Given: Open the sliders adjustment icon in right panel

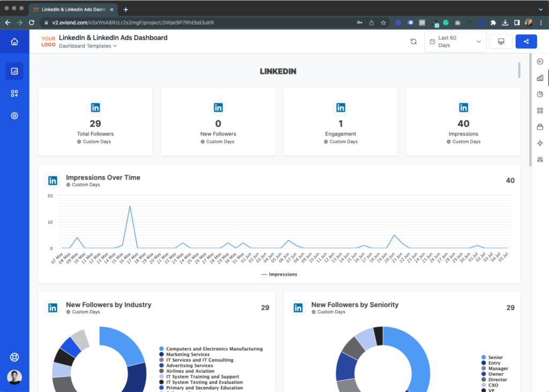Looking at the screenshot, I should 540,160.
